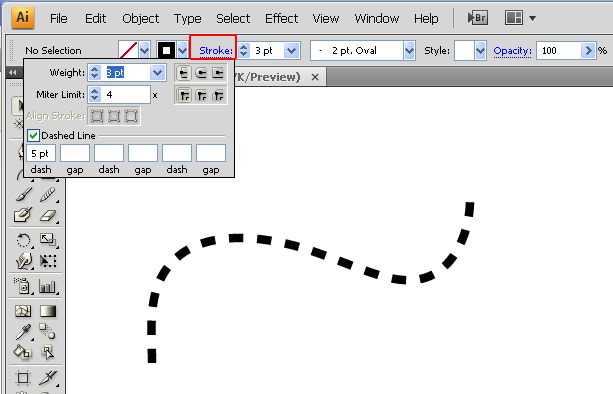The image size is (613, 394).
Task: Select the Free Transform tool
Action: (48, 261)
